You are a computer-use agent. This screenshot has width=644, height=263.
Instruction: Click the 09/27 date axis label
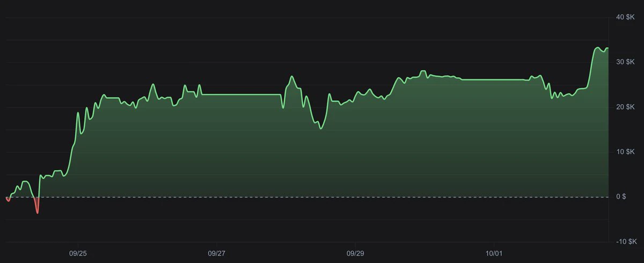[x=216, y=252]
